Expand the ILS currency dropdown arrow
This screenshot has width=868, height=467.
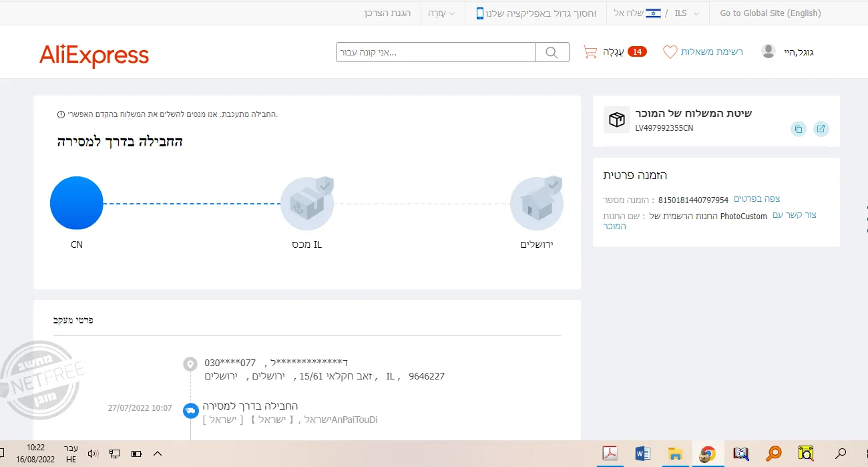click(x=696, y=13)
